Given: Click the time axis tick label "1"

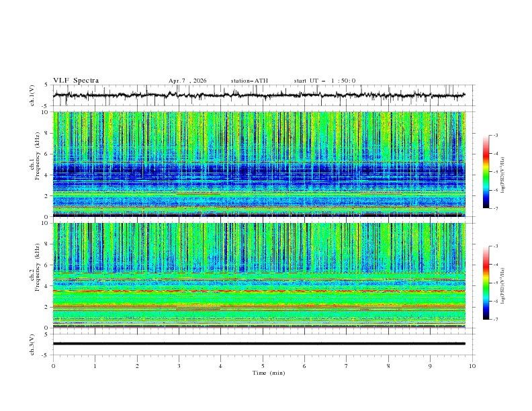Looking at the screenshot, I should click(x=95, y=366).
